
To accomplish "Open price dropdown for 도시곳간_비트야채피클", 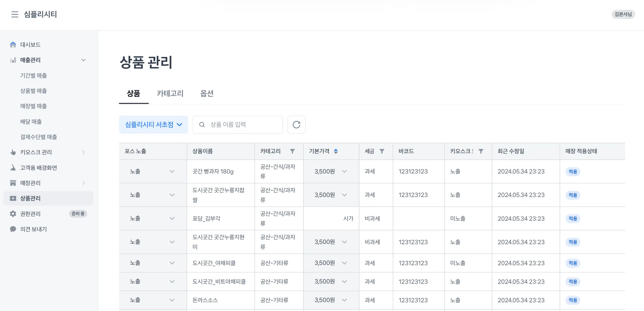I will point(331,281).
